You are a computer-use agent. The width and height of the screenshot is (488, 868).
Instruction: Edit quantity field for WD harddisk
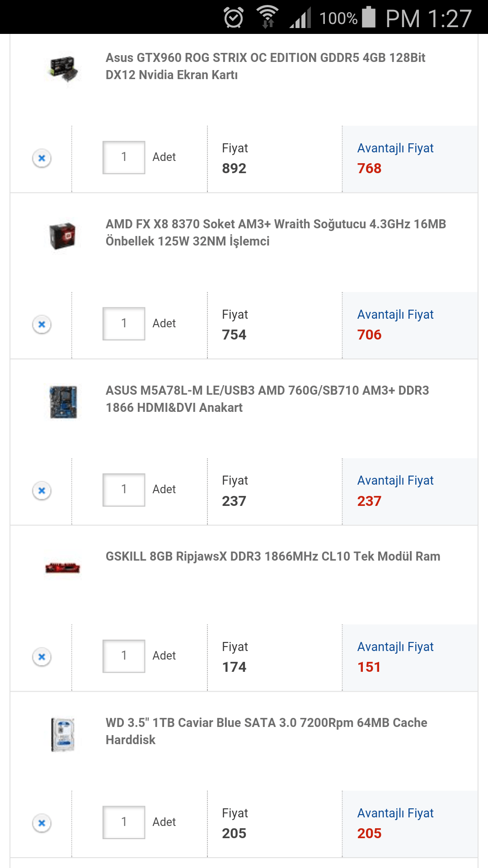point(124,822)
